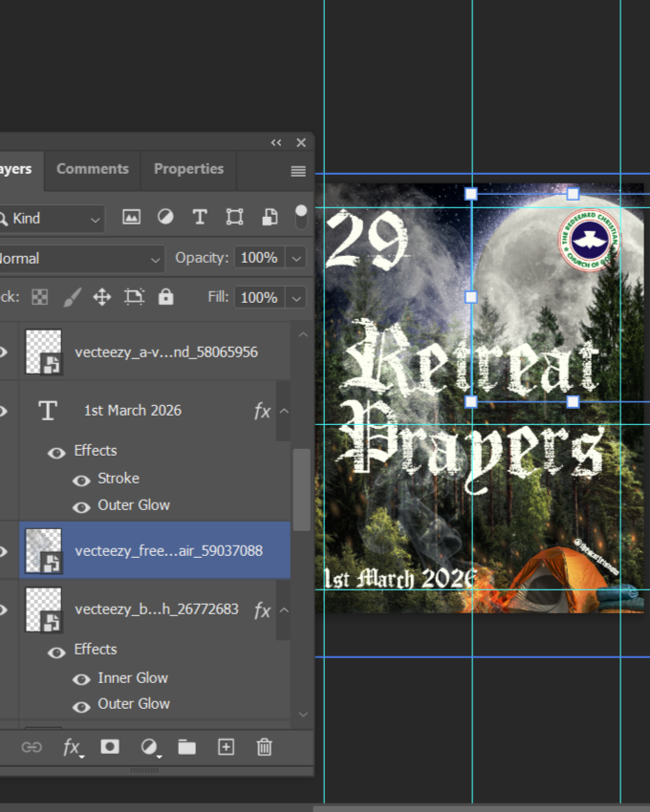Click the link layers icon

32,747
